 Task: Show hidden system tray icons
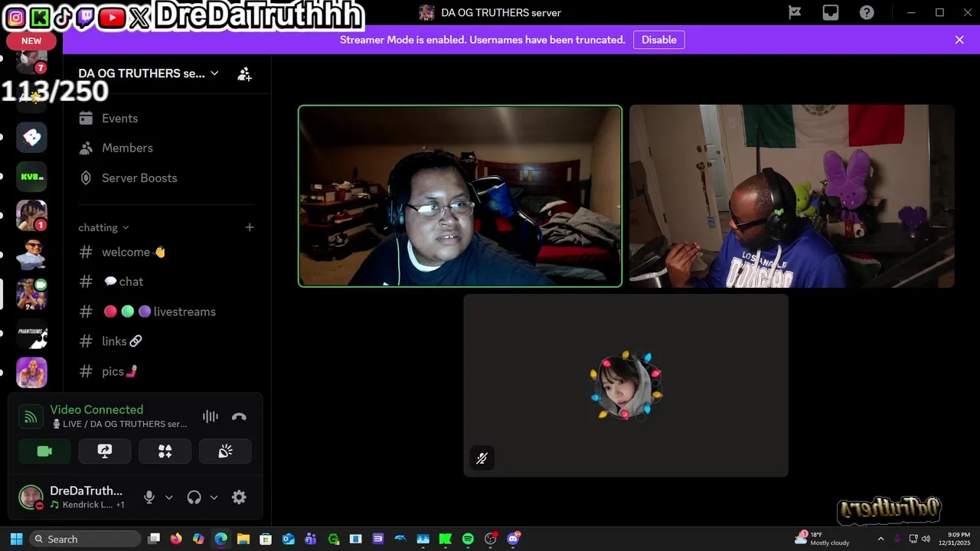point(880,539)
